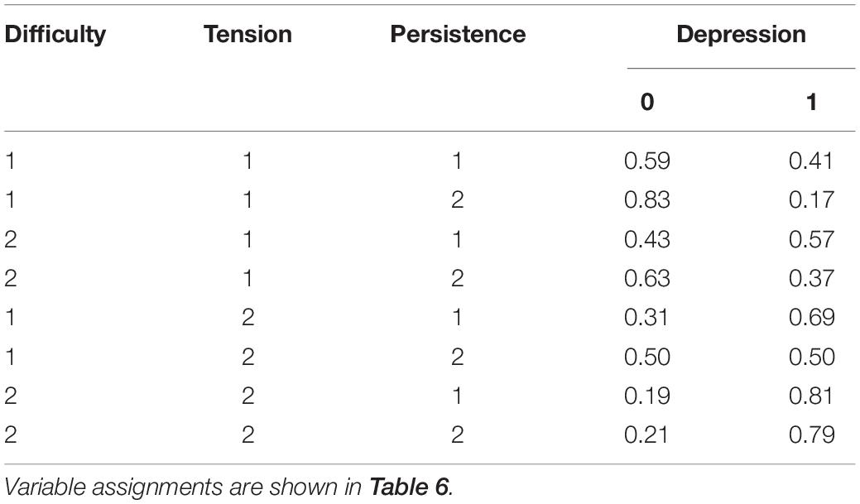Click the Difficulty column header
Image resolution: width=860 pixels, height=504 pixels.
(55, 35)
